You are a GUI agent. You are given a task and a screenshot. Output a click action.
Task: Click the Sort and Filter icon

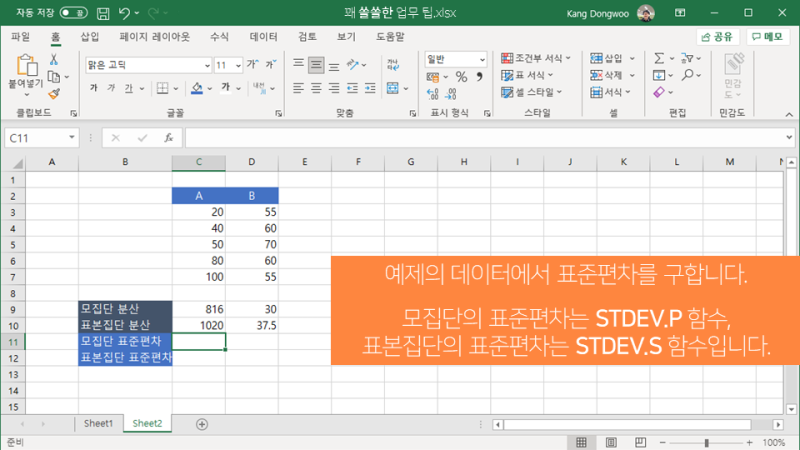[687, 58]
